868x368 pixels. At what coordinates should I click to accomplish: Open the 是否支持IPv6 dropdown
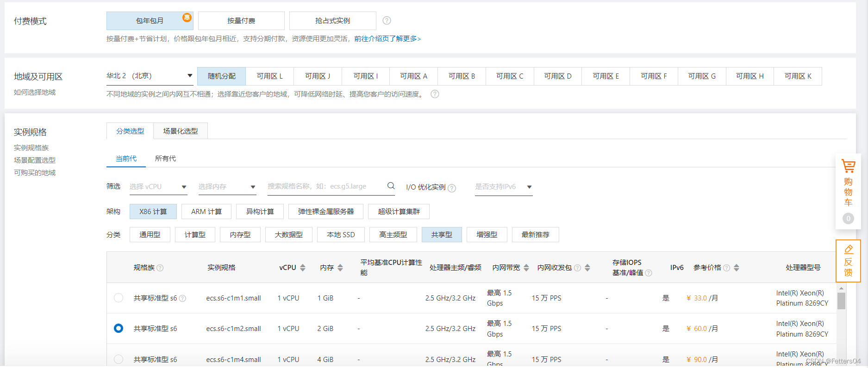[x=504, y=187]
